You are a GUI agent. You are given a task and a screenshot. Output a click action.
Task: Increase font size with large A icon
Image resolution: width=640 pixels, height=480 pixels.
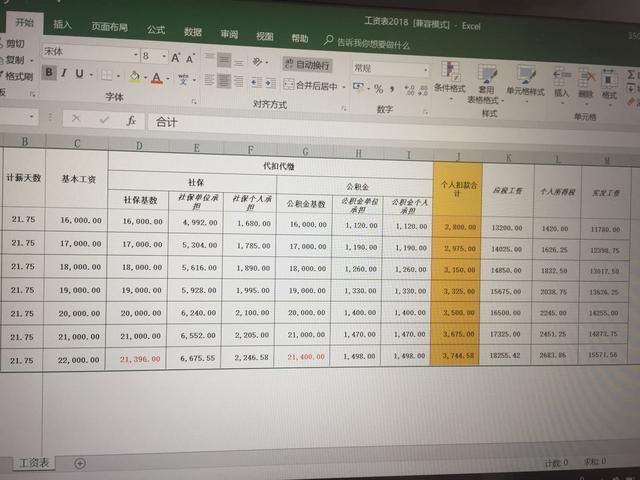[x=176, y=58]
